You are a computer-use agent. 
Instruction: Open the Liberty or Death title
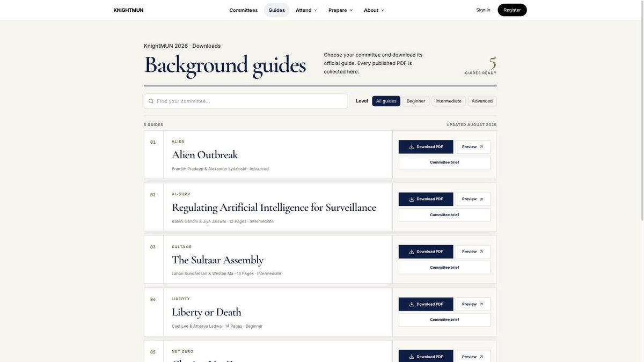pyautogui.click(x=207, y=312)
